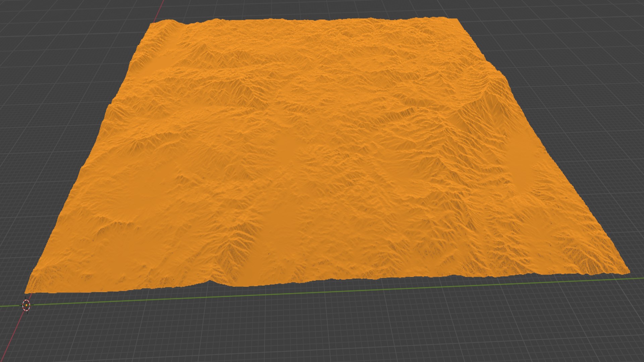The width and height of the screenshot is (644, 362).
Task: Click the 3D cursor at the world origin
Action: [26, 305]
